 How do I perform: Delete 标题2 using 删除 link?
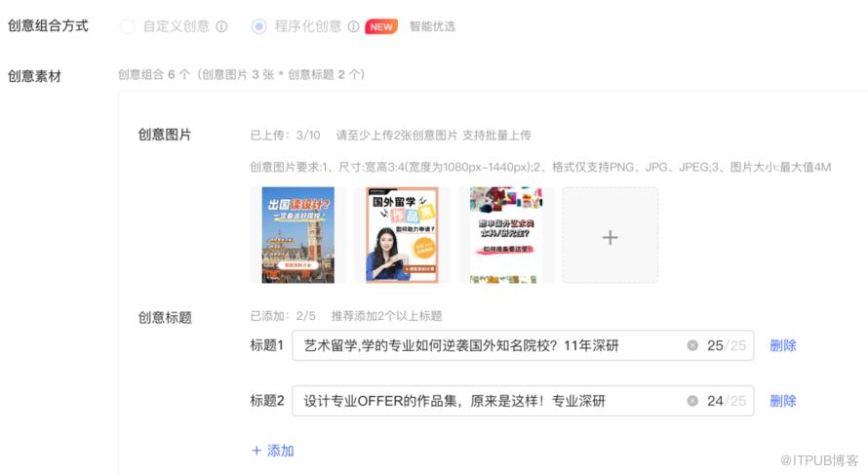(783, 401)
